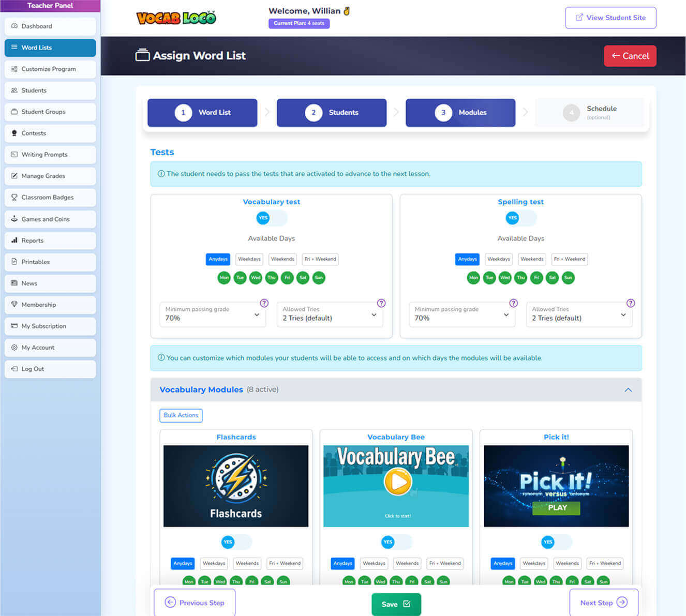The width and height of the screenshot is (686, 616).
Task: Click the green Save button
Action: coord(396,604)
